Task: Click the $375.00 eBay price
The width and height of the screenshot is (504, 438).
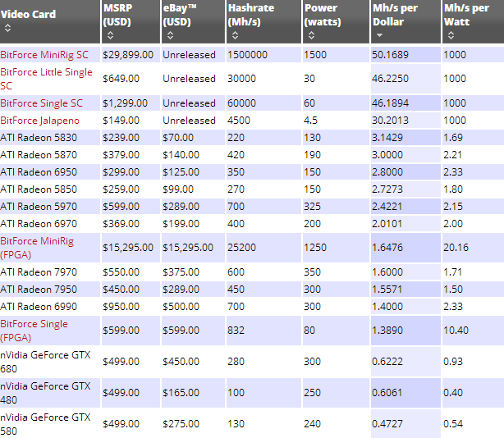Action: coord(181,272)
